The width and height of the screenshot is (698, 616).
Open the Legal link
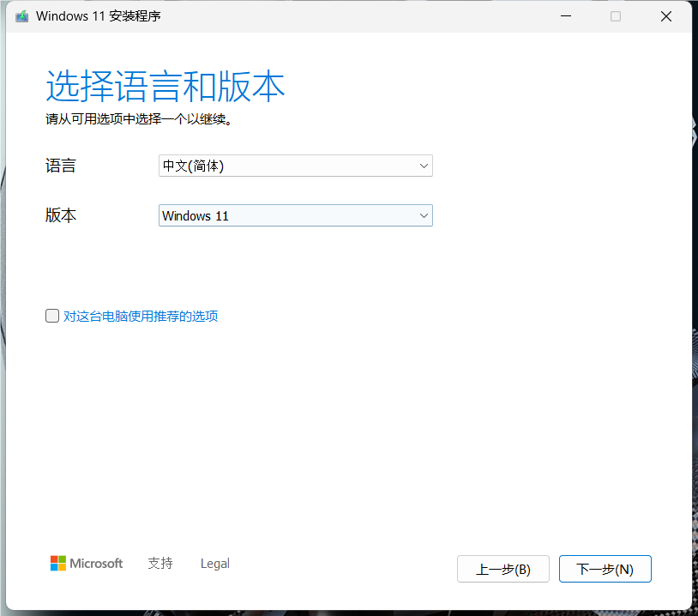point(215,564)
